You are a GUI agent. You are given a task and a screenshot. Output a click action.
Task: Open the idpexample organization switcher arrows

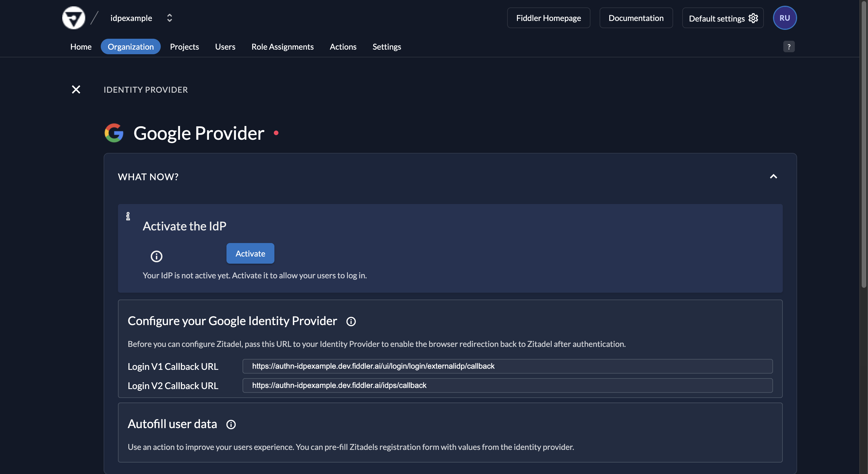pos(169,18)
